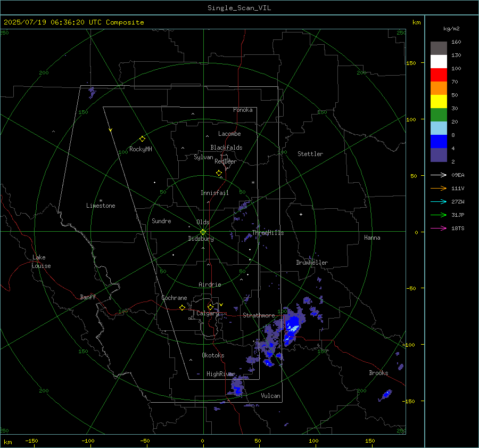The image size is (479, 448).
Task: Click the yellow diamond marker near RockyMH
Action: pos(142,139)
